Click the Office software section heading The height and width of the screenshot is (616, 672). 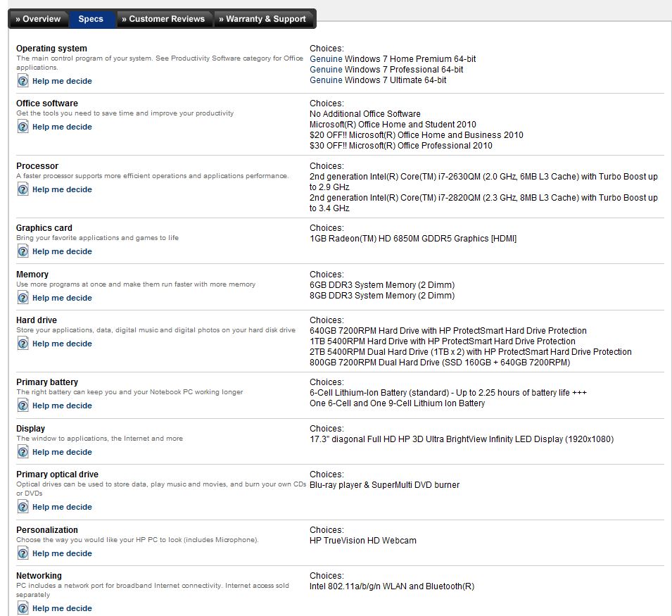pos(47,103)
